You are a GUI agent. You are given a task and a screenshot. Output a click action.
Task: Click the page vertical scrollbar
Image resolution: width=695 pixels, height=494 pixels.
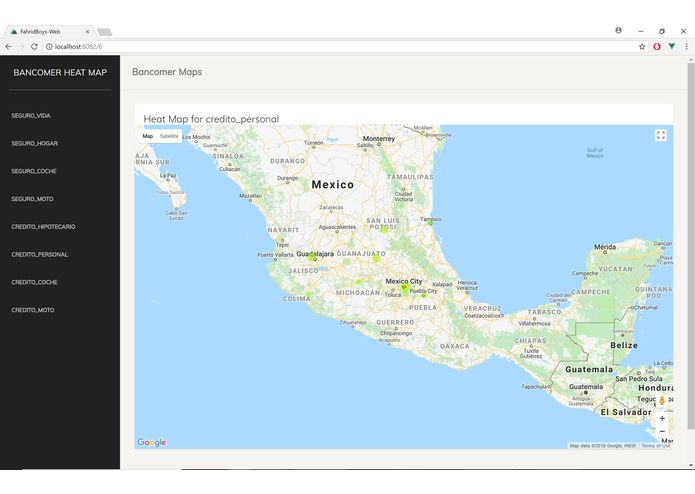click(691, 246)
